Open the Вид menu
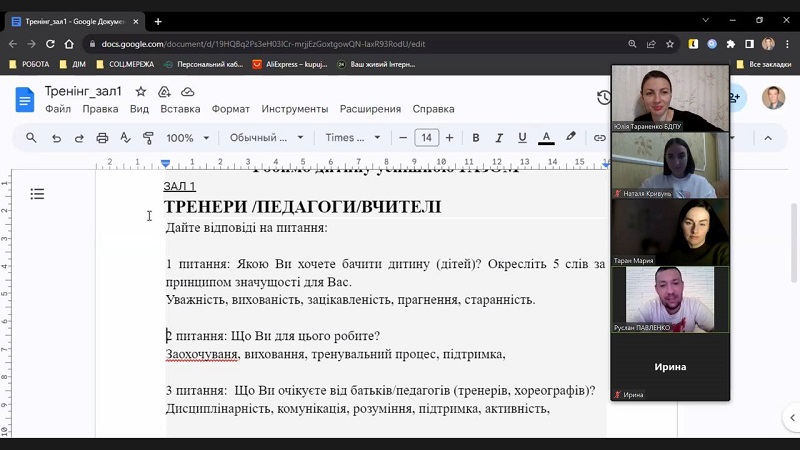 [x=139, y=109]
